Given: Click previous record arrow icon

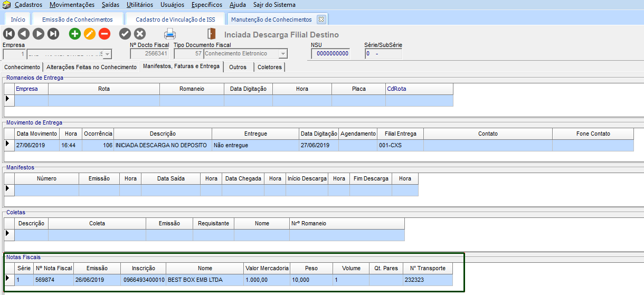Looking at the screenshot, I should point(24,34).
